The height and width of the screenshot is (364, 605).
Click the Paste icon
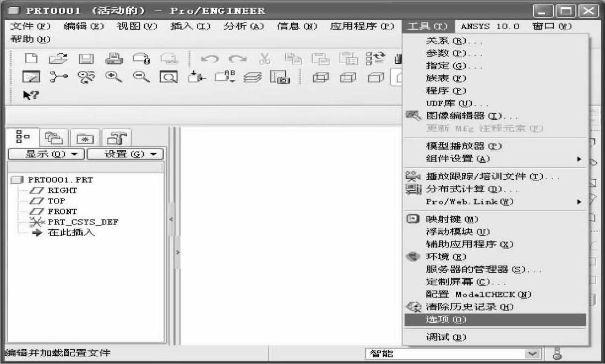pos(320,58)
